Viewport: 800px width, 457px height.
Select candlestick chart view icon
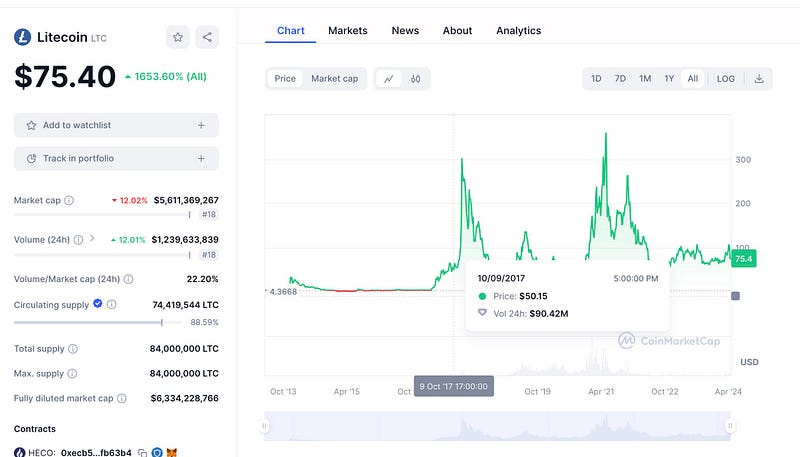point(415,79)
